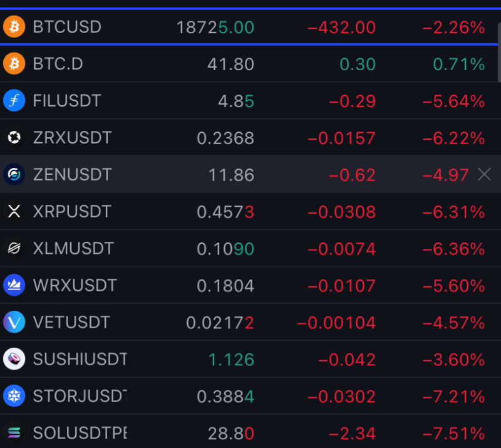Select the BTCUSD symbol row

pos(249,26)
